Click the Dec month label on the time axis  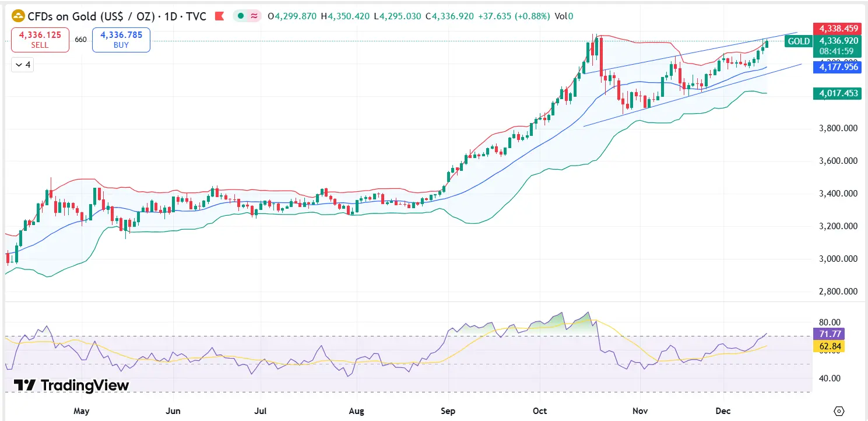pos(723,411)
